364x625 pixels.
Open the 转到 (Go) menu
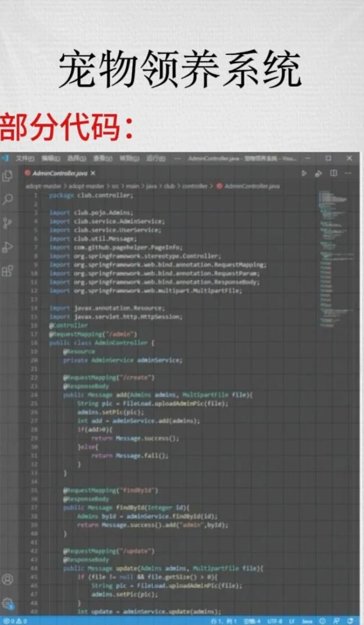(129, 159)
